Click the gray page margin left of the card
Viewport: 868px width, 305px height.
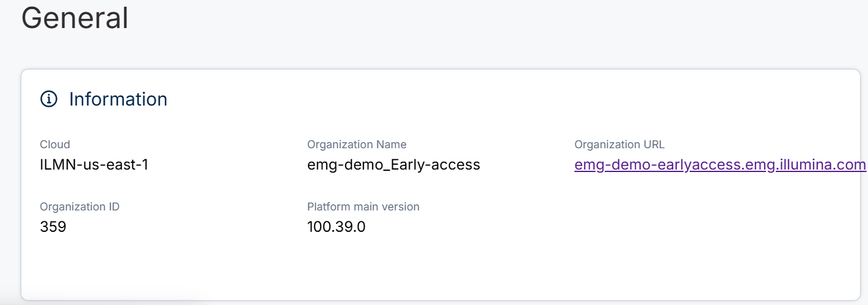[10, 183]
